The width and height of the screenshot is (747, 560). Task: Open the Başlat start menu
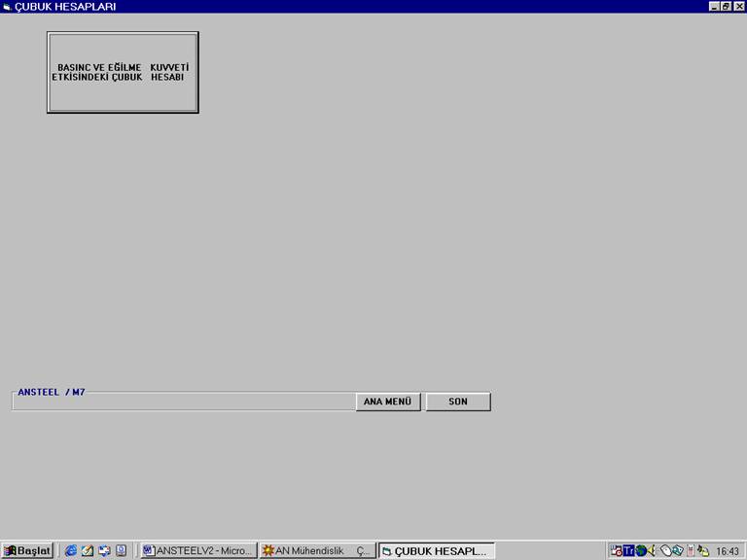[27, 551]
